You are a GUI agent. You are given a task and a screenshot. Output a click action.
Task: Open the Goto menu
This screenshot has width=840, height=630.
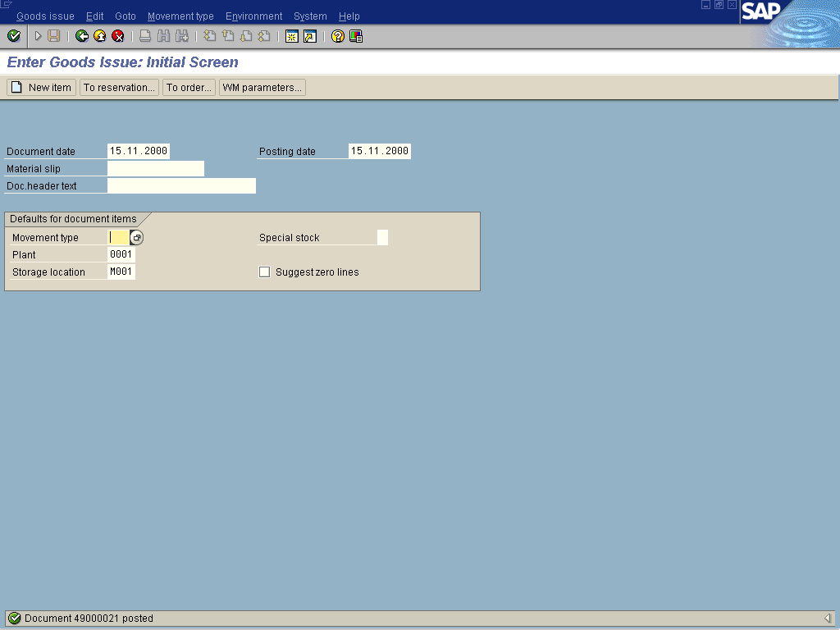click(126, 16)
